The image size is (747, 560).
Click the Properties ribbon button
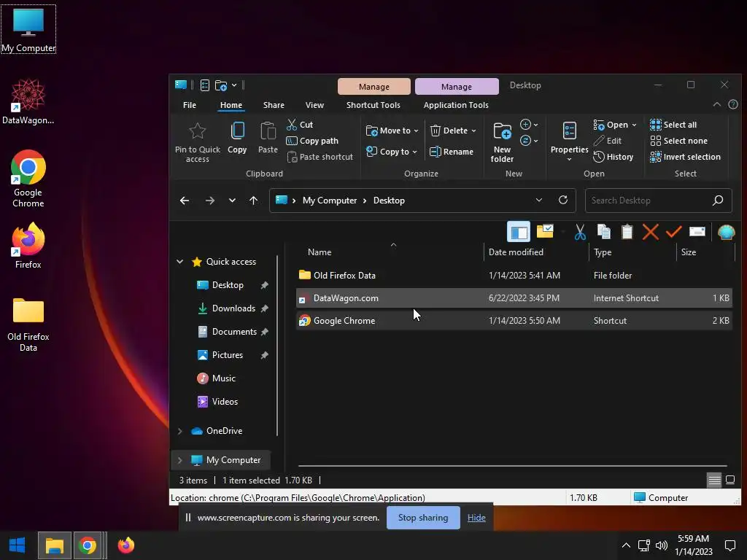pyautogui.click(x=569, y=141)
